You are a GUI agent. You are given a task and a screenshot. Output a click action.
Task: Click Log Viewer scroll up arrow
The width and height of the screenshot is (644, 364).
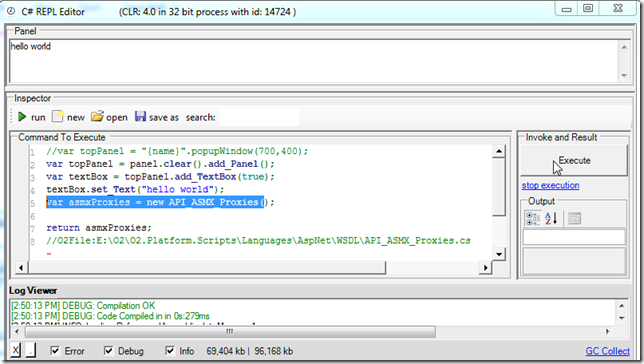pyautogui.click(x=621, y=306)
